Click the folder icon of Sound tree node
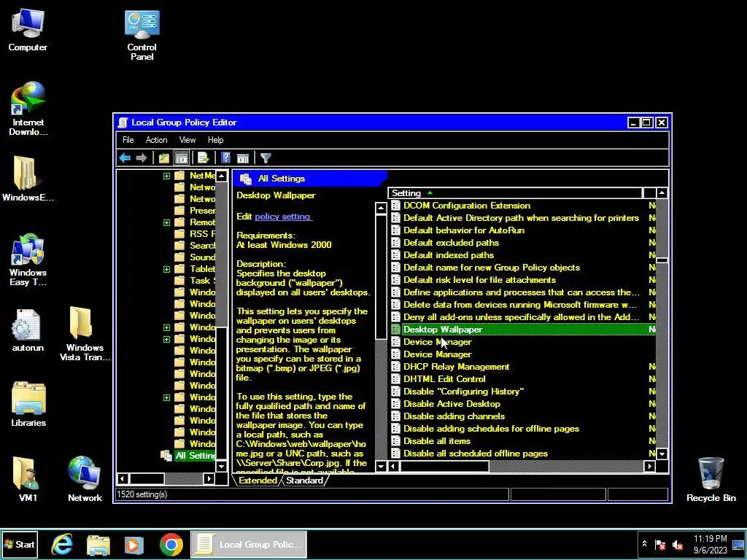Viewport: 747px width, 560px height. (179, 257)
